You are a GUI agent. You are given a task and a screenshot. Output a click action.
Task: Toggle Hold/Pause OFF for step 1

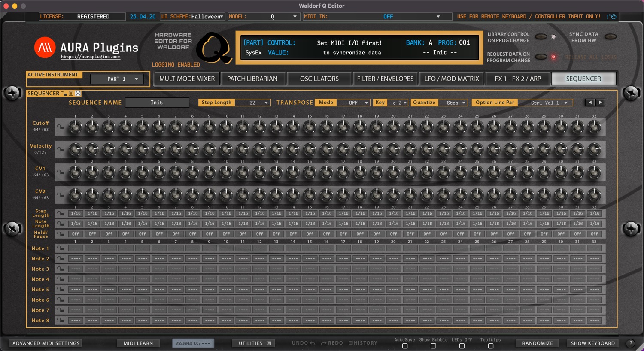click(76, 234)
